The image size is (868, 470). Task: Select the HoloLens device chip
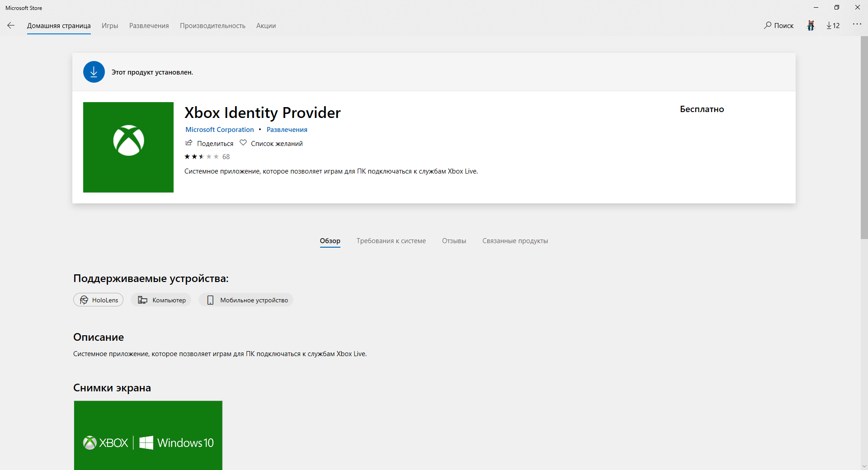point(99,300)
